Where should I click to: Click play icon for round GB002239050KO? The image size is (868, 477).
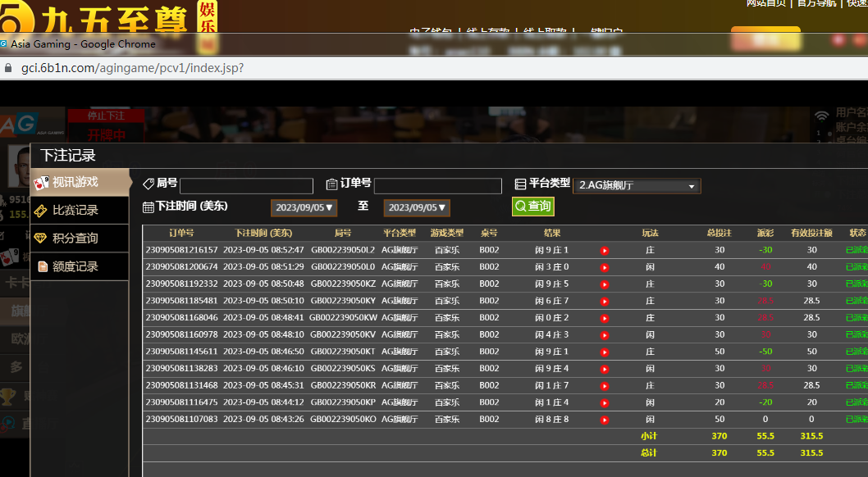coord(605,420)
